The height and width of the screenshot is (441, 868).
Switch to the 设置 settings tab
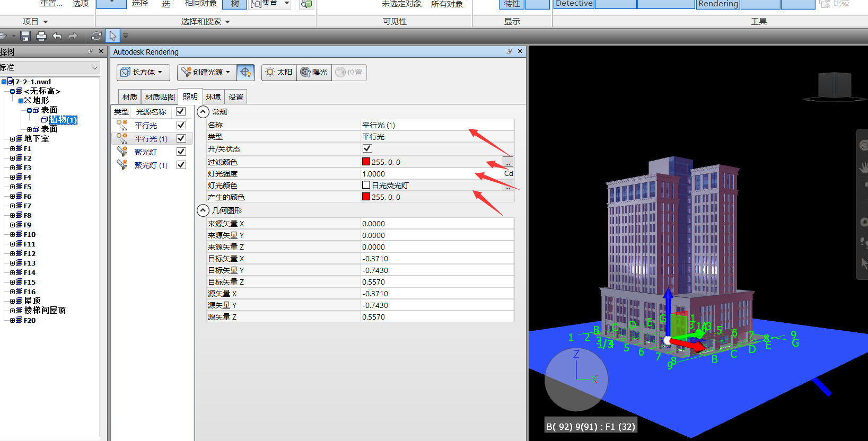click(x=236, y=97)
